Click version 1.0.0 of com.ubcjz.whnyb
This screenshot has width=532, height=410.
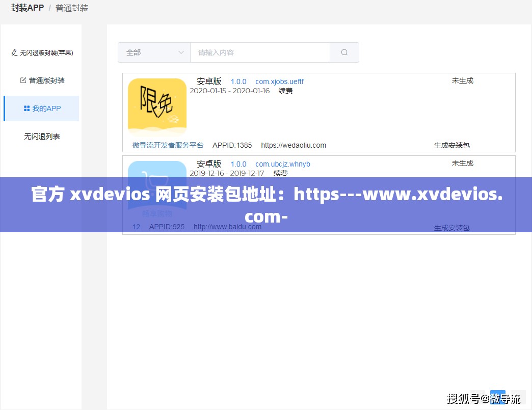click(x=238, y=164)
